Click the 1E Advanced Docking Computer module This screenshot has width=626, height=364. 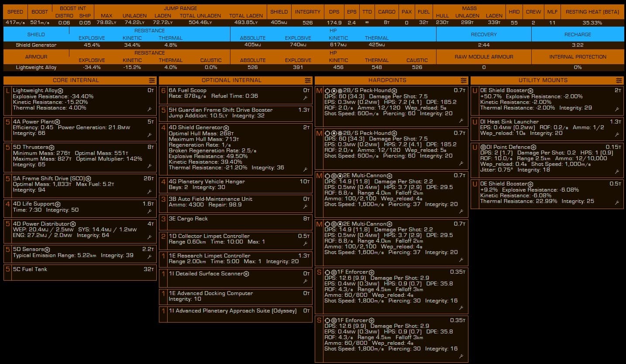tap(210, 293)
